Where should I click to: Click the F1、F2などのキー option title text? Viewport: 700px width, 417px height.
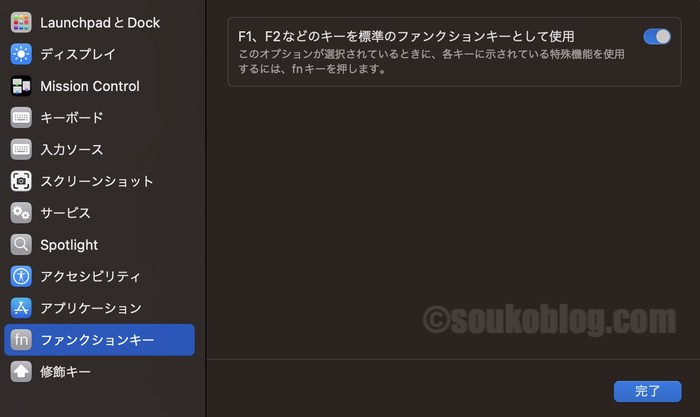pyautogui.click(x=406, y=36)
